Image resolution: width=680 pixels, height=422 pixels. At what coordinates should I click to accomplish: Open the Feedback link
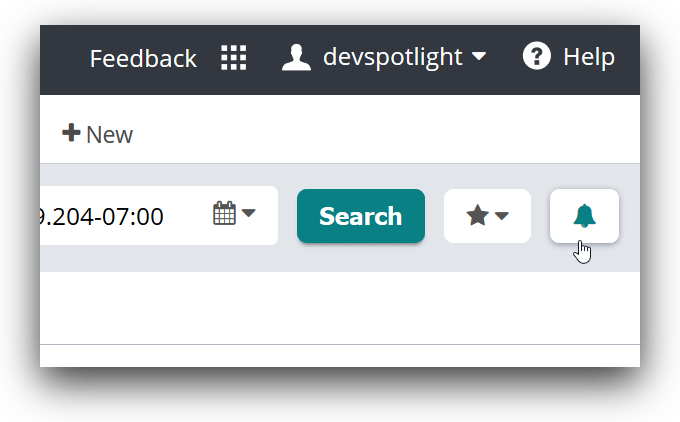tap(143, 58)
